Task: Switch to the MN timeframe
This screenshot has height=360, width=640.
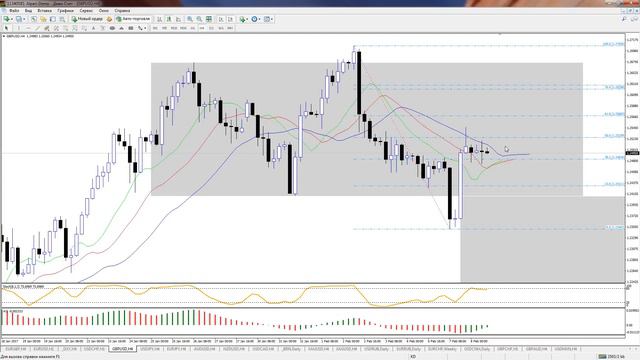Action: (x=230, y=28)
